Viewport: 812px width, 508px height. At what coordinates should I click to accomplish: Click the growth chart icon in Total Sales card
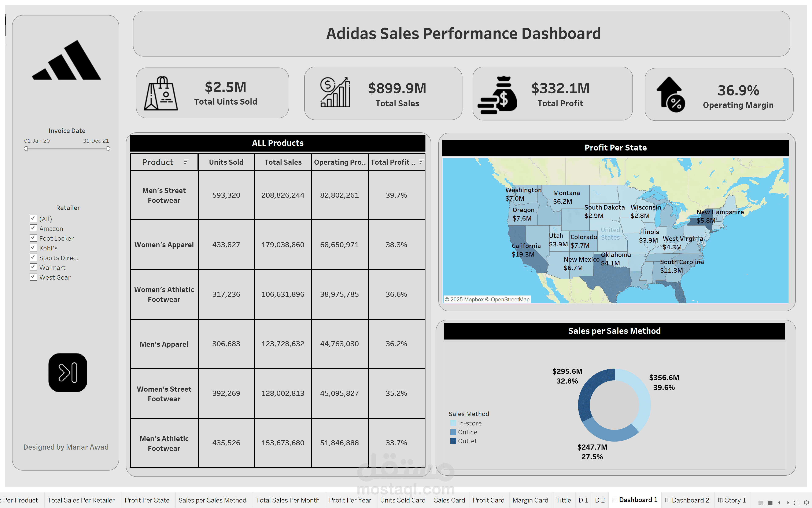coord(335,92)
